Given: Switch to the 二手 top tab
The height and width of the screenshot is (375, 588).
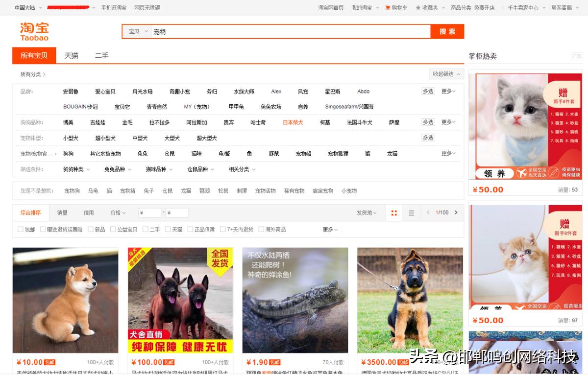Looking at the screenshot, I should (x=102, y=55).
